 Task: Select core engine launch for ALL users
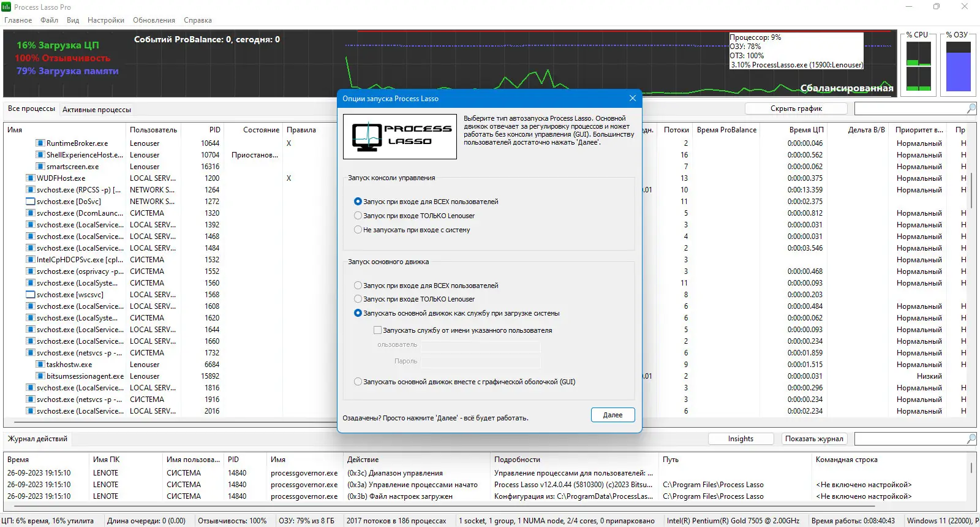pyautogui.click(x=426, y=286)
